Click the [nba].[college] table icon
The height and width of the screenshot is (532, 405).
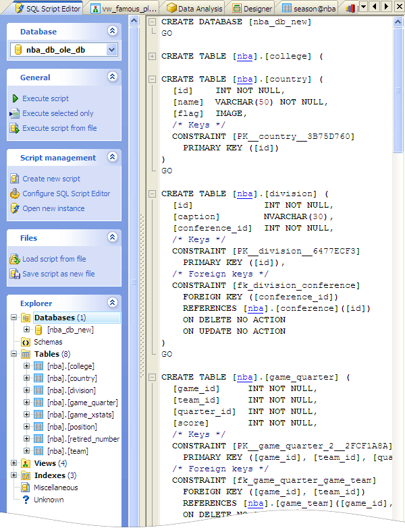pyautogui.click(x=38, y=366)
